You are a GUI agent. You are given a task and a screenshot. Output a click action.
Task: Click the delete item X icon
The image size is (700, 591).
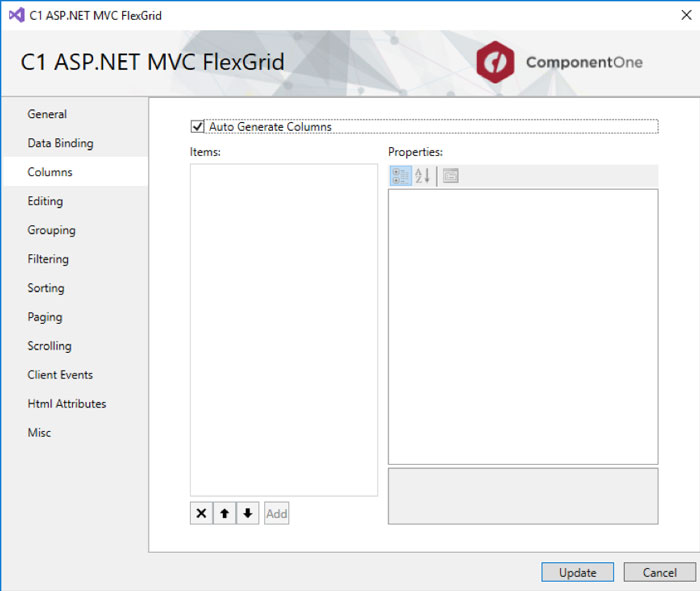click(201, 513)
